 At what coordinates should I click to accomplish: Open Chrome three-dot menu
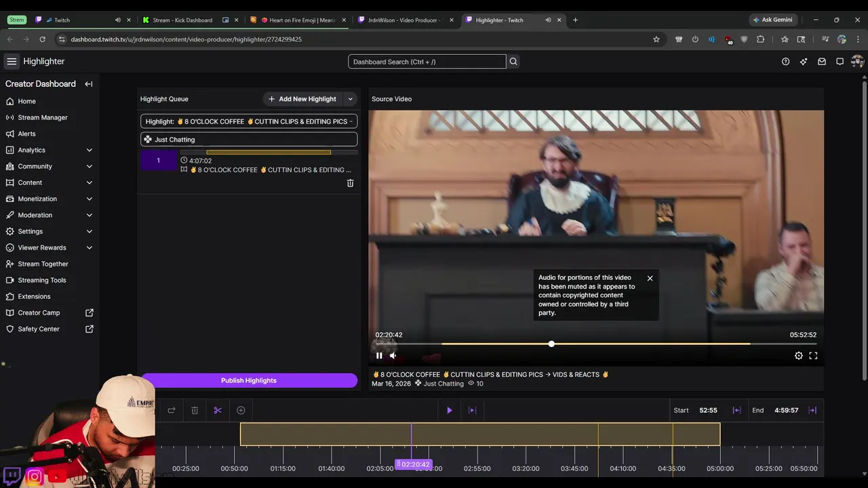858,39
